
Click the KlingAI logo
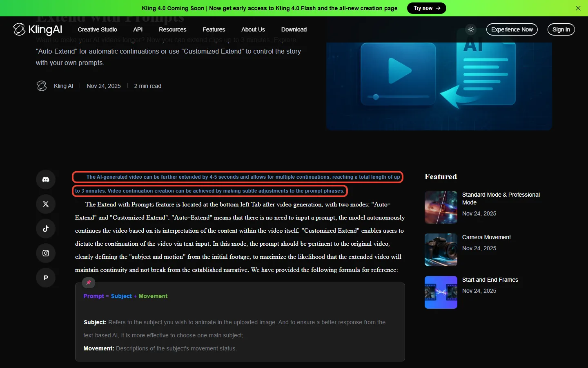click(38, 29)
